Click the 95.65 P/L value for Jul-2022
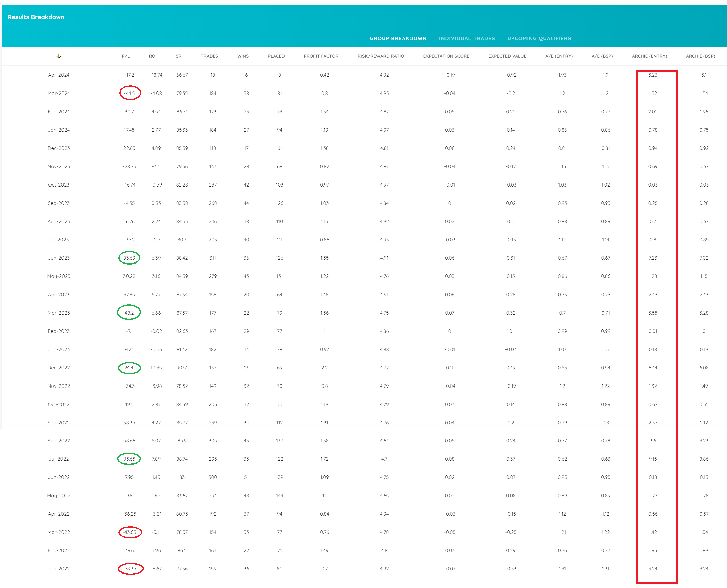 coord(129,459)
